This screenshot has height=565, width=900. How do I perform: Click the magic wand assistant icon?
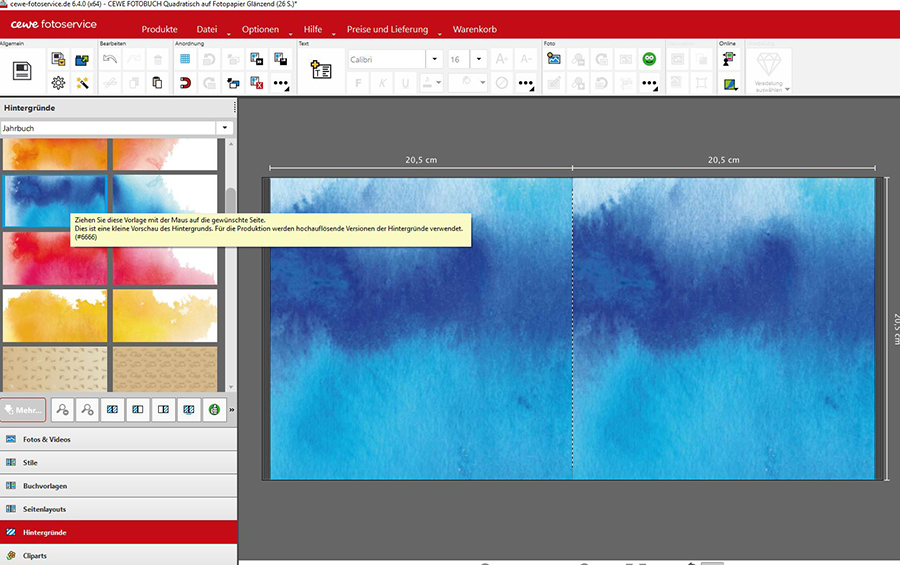coord(82,83)
